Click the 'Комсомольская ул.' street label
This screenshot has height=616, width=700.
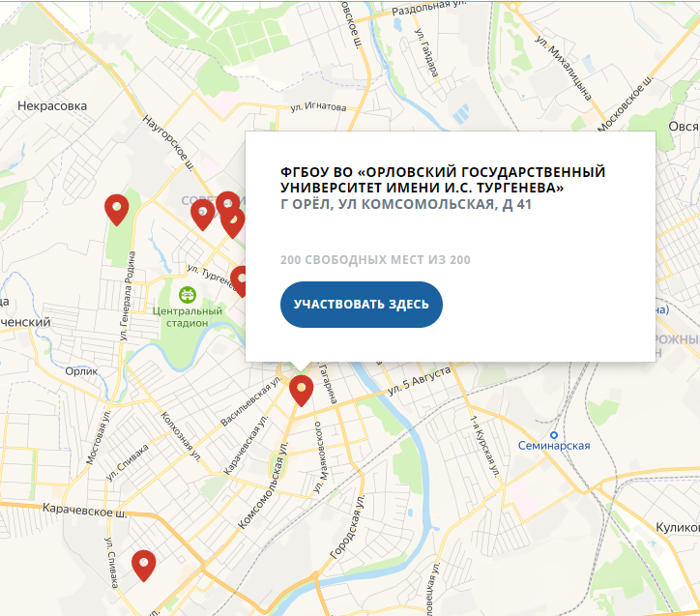(x=263, y=485)
